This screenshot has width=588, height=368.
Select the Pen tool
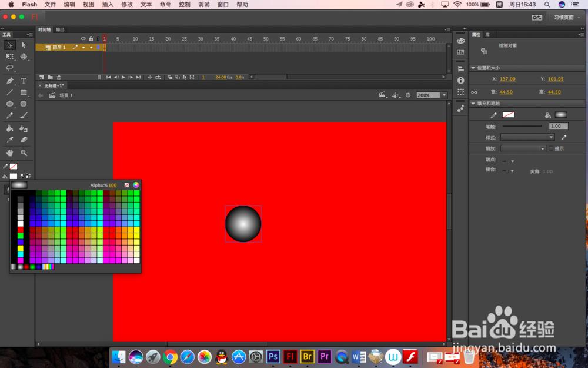click(x=9, y=81)
